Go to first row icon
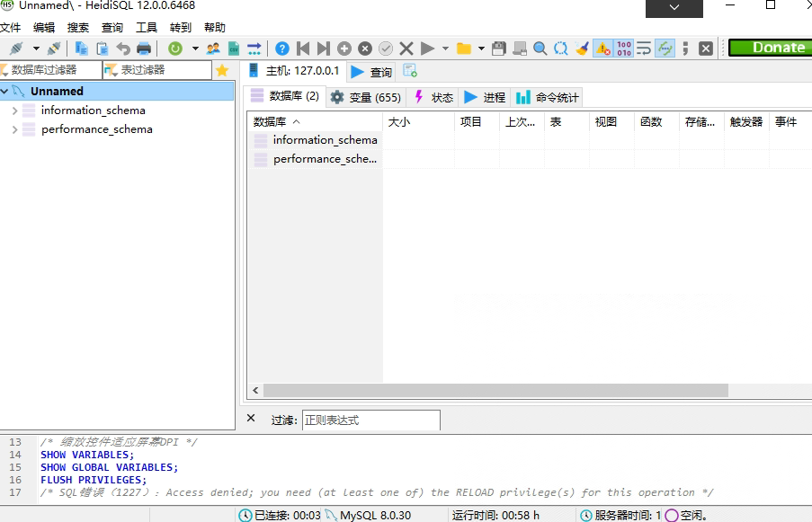The height and width of the screenshot is (522, 812). coord(303,49)
